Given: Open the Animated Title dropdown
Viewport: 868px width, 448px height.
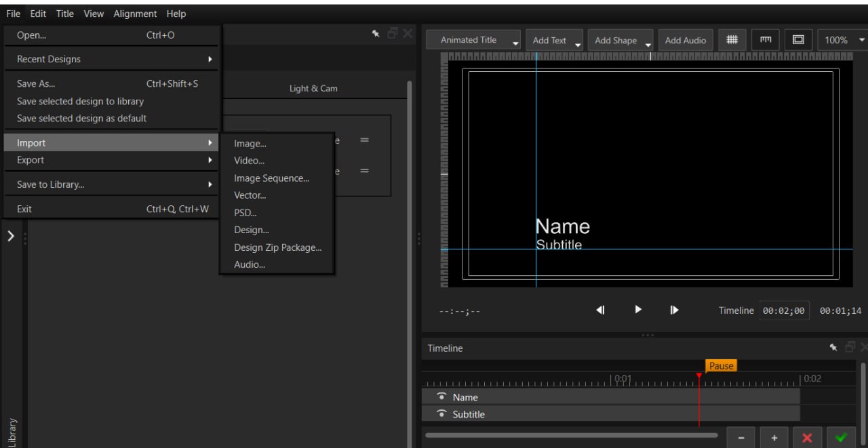Looking at the screenshot, I should pyautogui.click(x=473, y=40).
